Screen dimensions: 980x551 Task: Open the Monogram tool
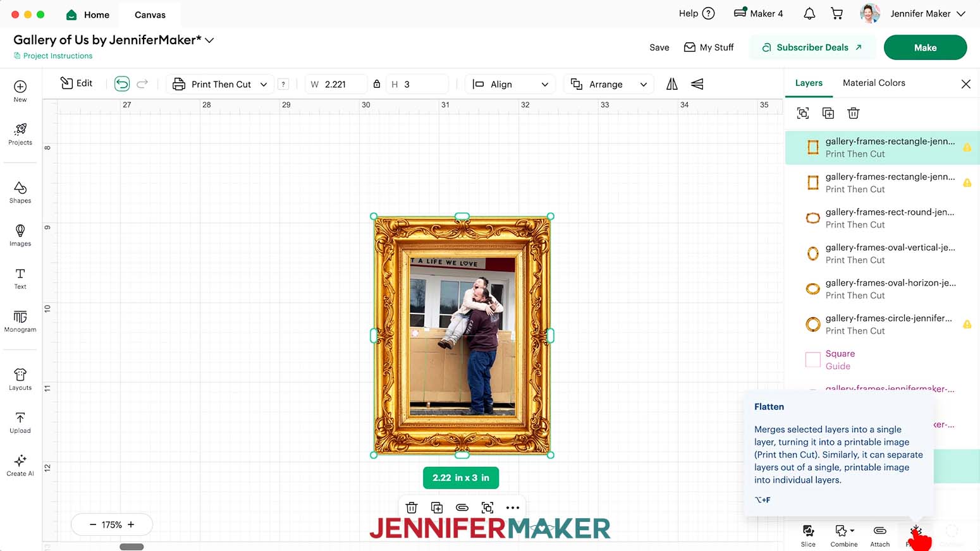[x=20, y=321]
